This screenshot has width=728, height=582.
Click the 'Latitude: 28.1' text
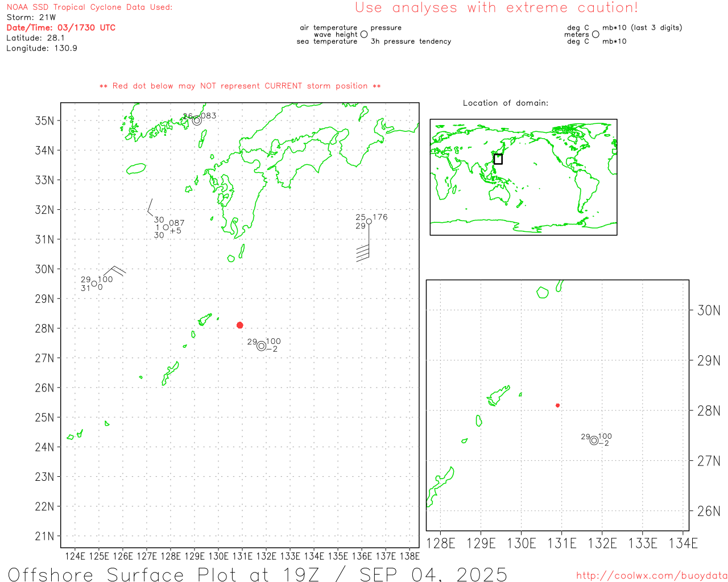36,38
